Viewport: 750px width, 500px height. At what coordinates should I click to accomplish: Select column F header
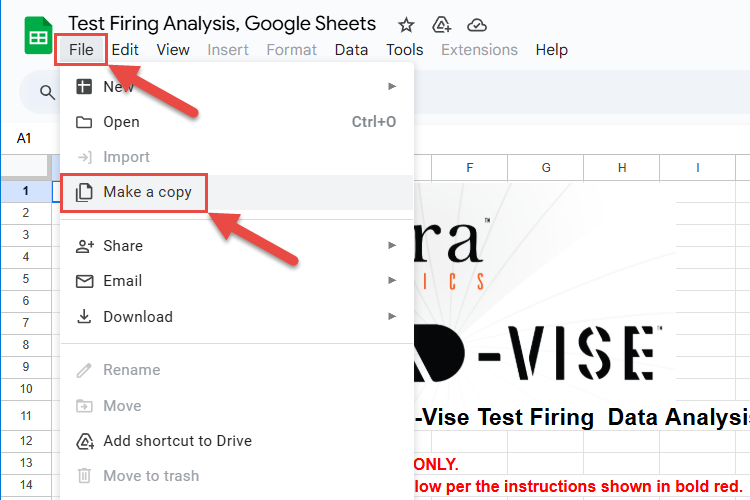[470, 167]
